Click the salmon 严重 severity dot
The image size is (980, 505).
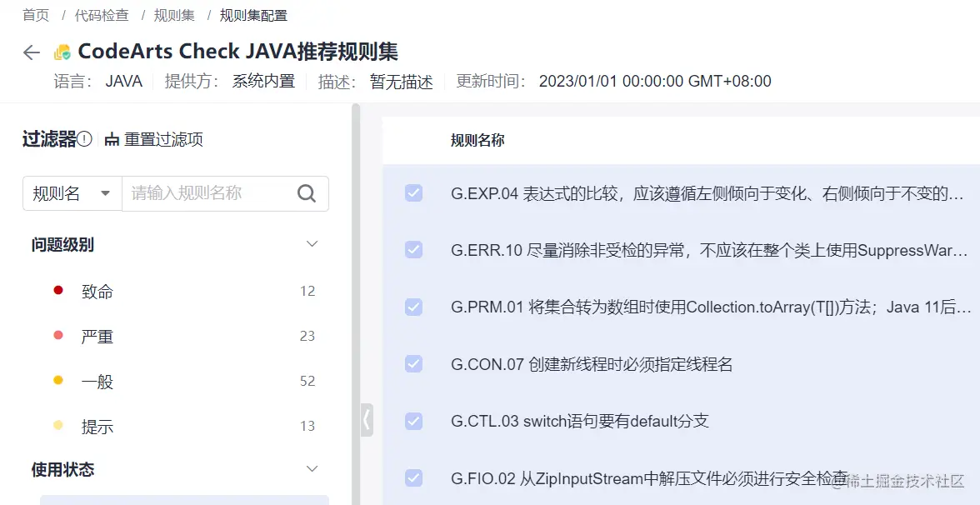point(58,335)
